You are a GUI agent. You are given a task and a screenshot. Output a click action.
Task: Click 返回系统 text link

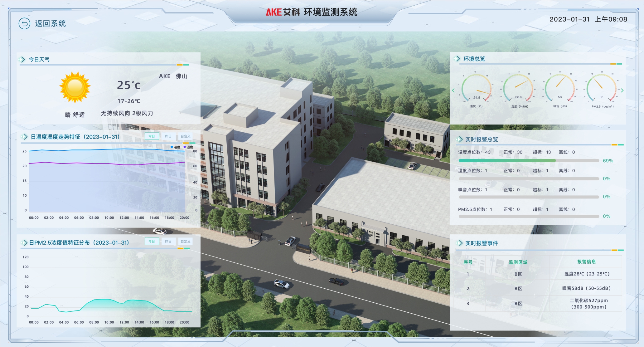click(50, 24)
